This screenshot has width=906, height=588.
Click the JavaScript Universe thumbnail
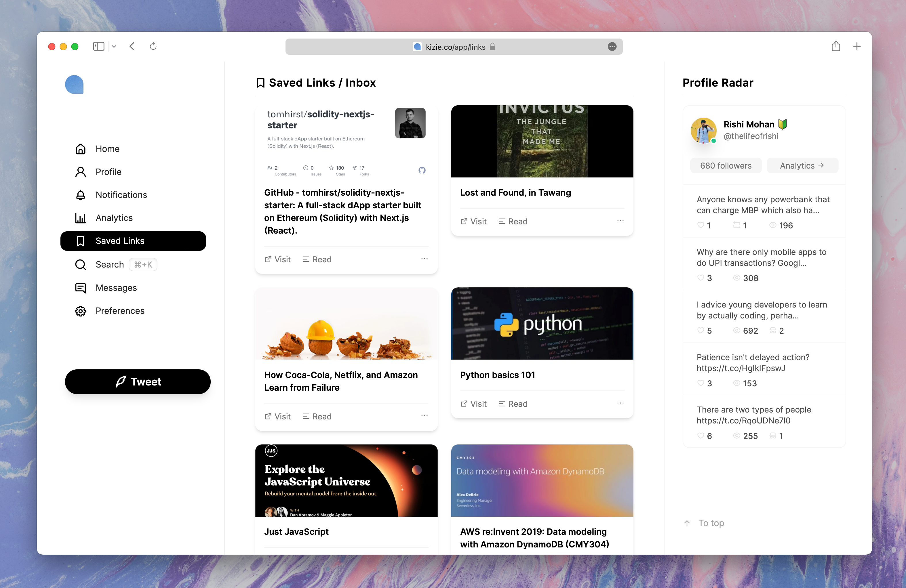[x=346, y=480]
